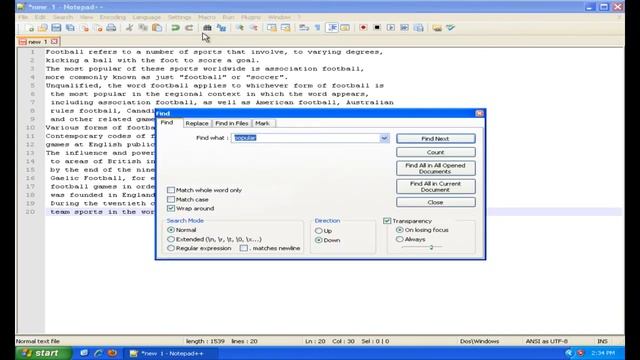Click Run Macro Multiple Times icon
Image resolution: width=640 pixels, height=360 pixels.
click(x=404, y=28)
